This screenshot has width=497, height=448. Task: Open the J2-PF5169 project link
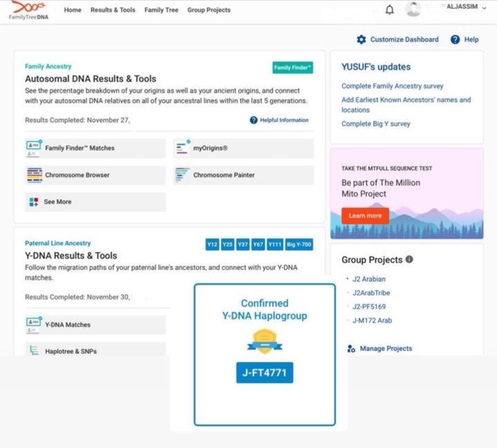point(369,307)
